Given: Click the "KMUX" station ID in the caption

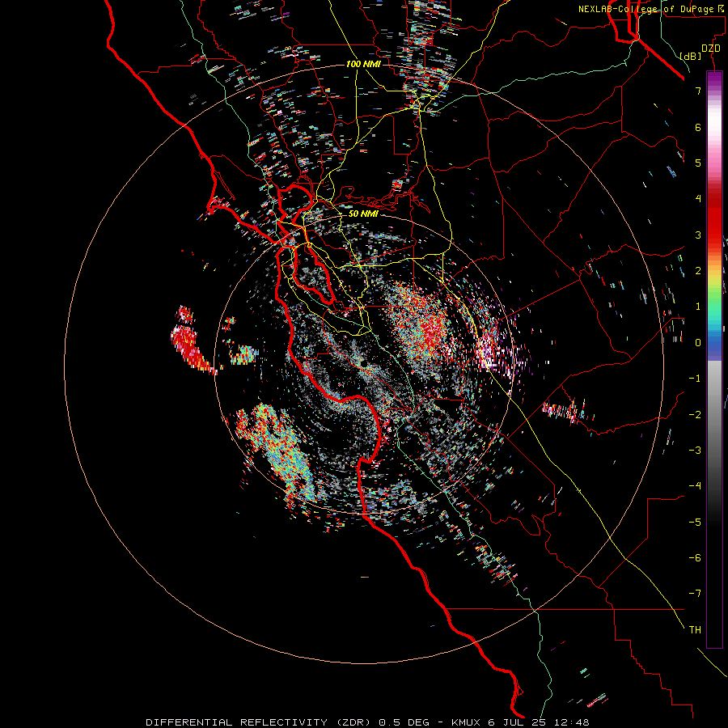Looking at the screenshot, I should pos(466,722).
